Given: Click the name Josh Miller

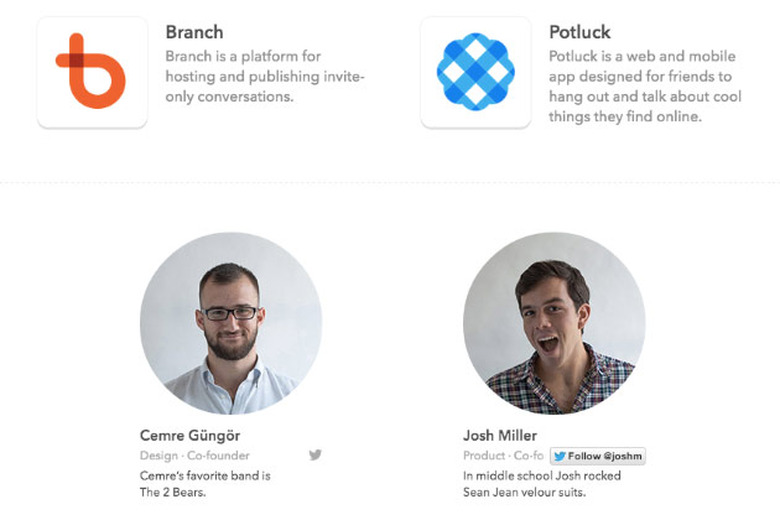Looking at the screenshot, I should point(500,436).
